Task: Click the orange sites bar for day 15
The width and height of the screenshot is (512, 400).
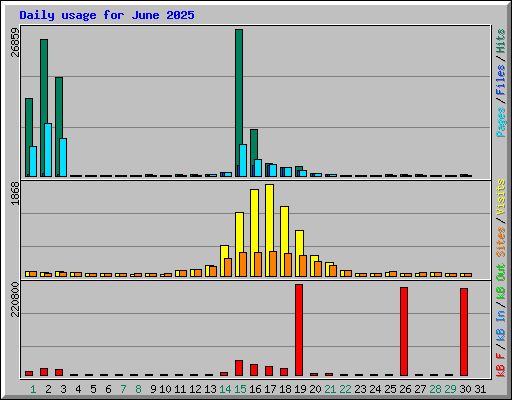Action: point(243,264)
